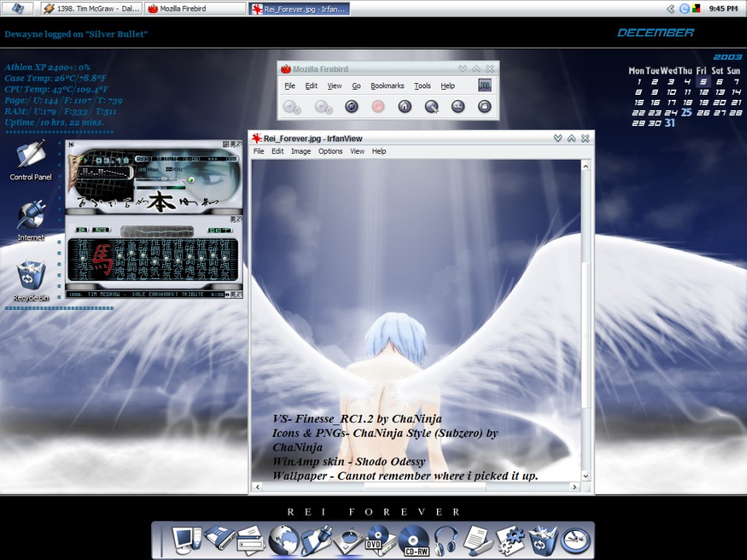Click turntable drive icon in dock
Image resolution: width=747 pixels, height=560 pixels.
[349, 541]
